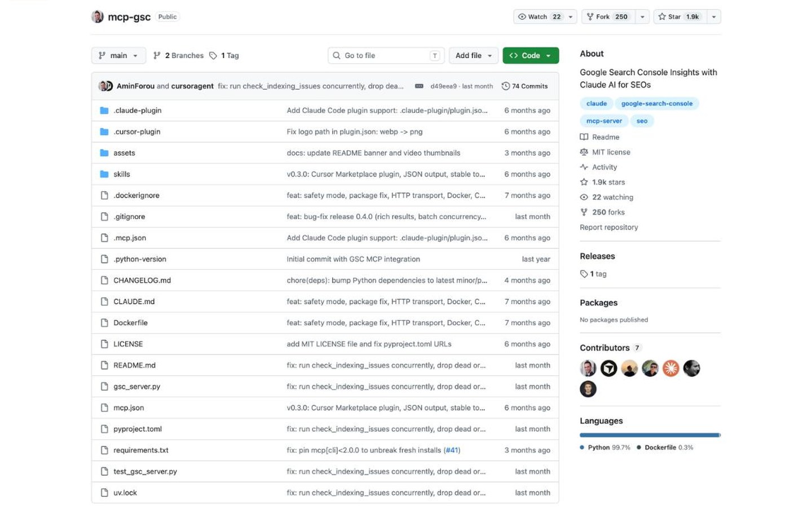This screenshot has width=812, height=508.
Task: Click the clock icon beside 74 Commits
Action: tap(505, 86)
